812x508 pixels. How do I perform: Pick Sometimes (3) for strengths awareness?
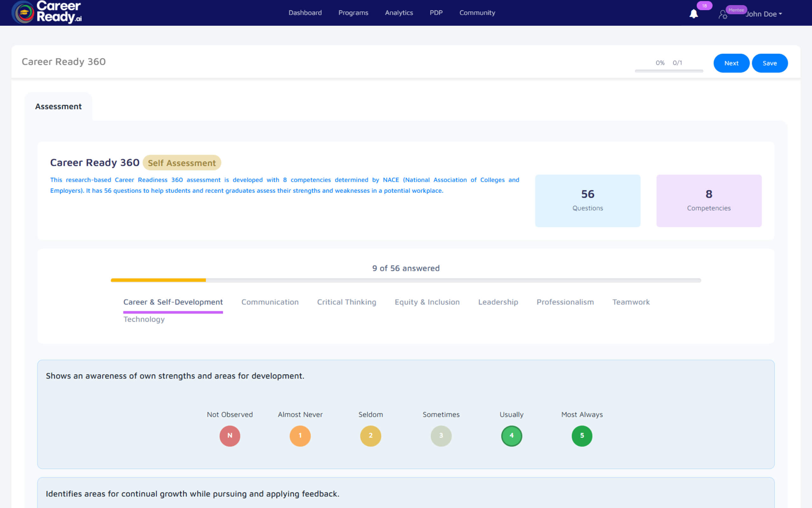tap(441, 436)
